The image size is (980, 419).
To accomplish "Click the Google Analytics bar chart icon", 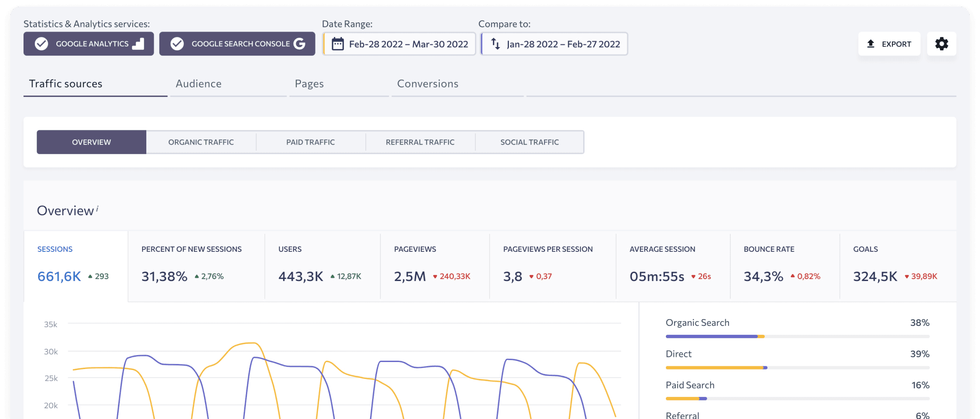I will 138,44.
